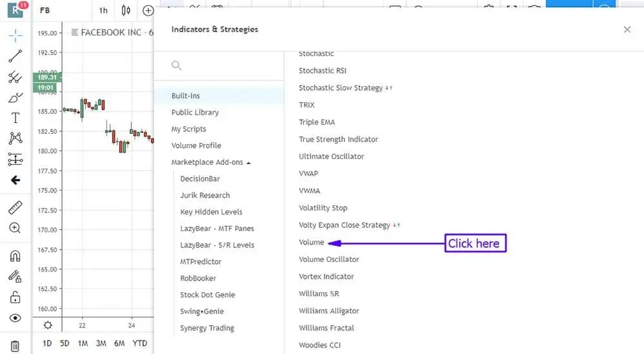
Task: Collapse the Marketplace Add-ons section
Action: 211,162
